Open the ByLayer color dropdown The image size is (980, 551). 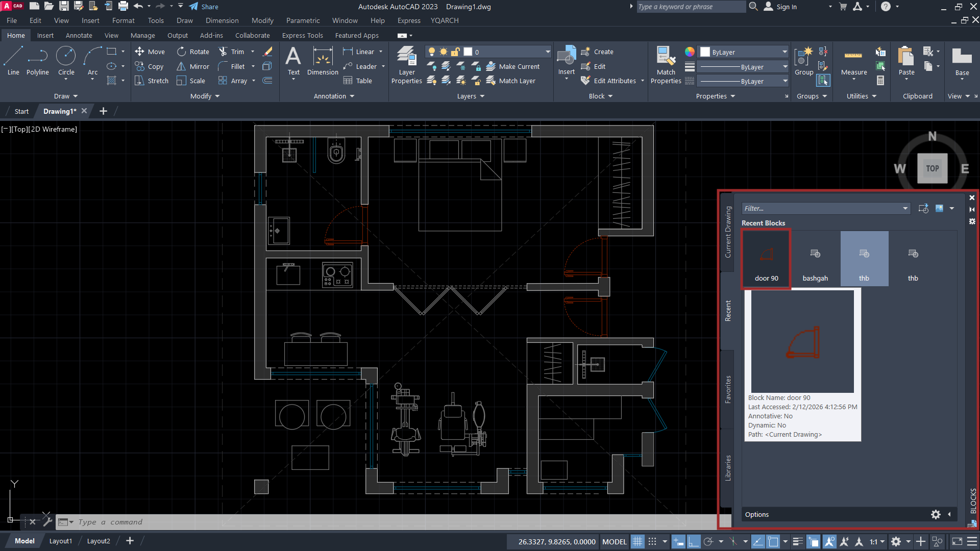tap(785, 52)
